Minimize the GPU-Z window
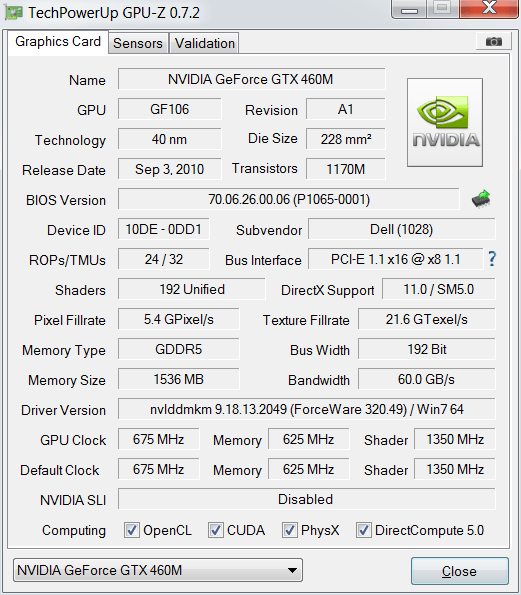Image resolution: width=521 pixels, height=595 pixels. tap(409, 9)
